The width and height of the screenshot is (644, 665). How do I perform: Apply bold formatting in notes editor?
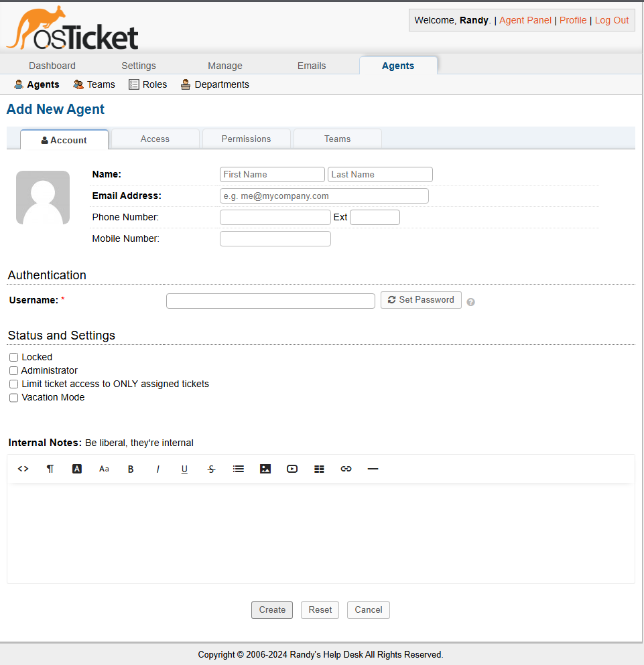[x=131, y=469]
